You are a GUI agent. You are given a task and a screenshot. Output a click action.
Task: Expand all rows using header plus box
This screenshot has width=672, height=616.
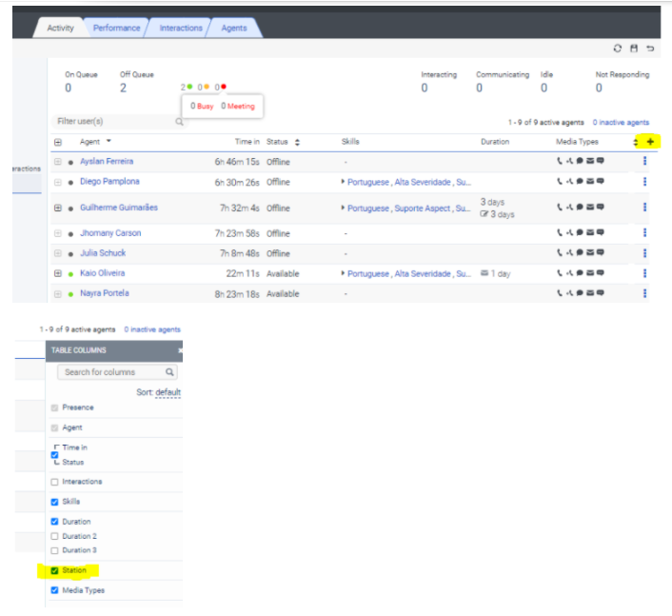click(x=58, y=142)
